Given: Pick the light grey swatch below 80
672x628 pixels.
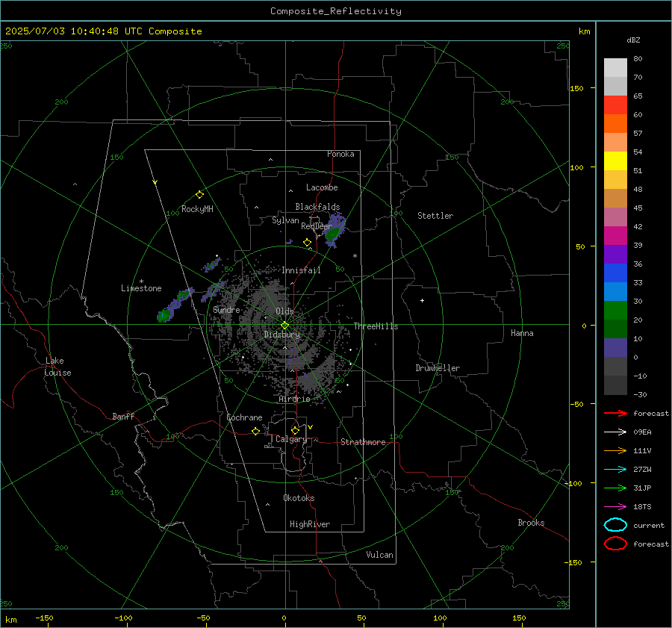Looking at the screenshot, I should pos(615,68).
